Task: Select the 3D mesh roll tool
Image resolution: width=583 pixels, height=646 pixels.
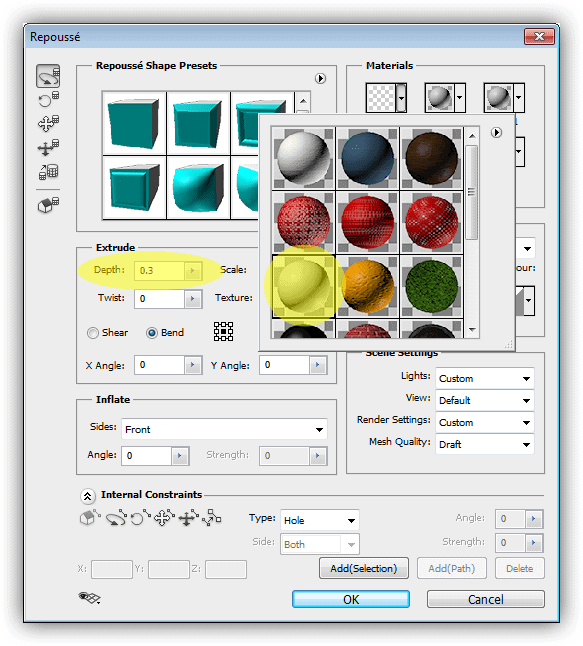Action: (x=48, y=100)
